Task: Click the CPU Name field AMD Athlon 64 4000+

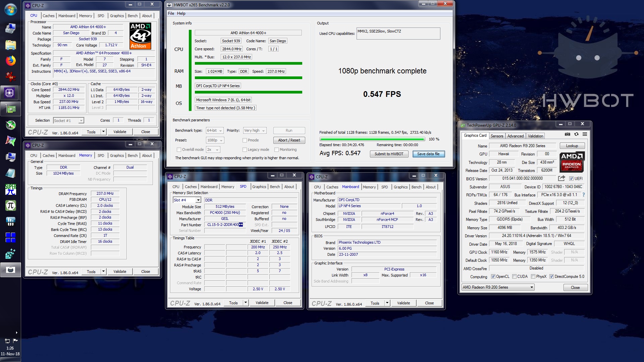Action: pyautogui.click(x=88, y=27)
